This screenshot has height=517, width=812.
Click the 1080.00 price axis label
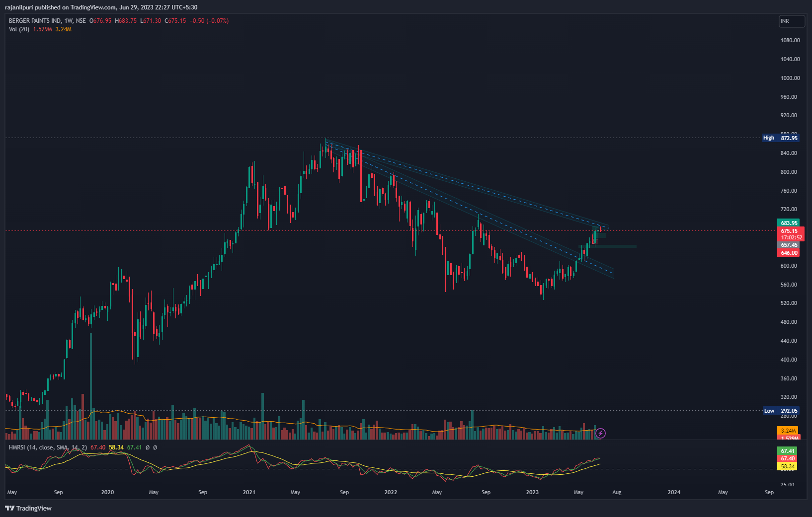coord(790,40)
